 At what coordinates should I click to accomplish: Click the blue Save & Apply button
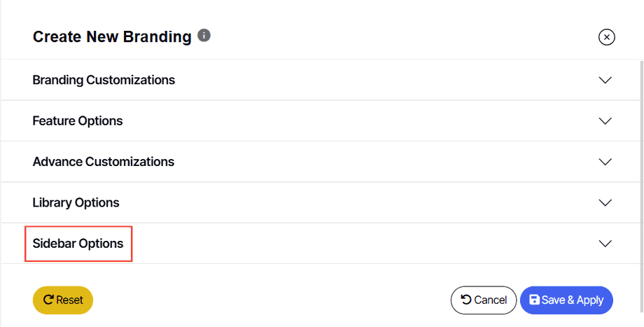click(566, 300)
